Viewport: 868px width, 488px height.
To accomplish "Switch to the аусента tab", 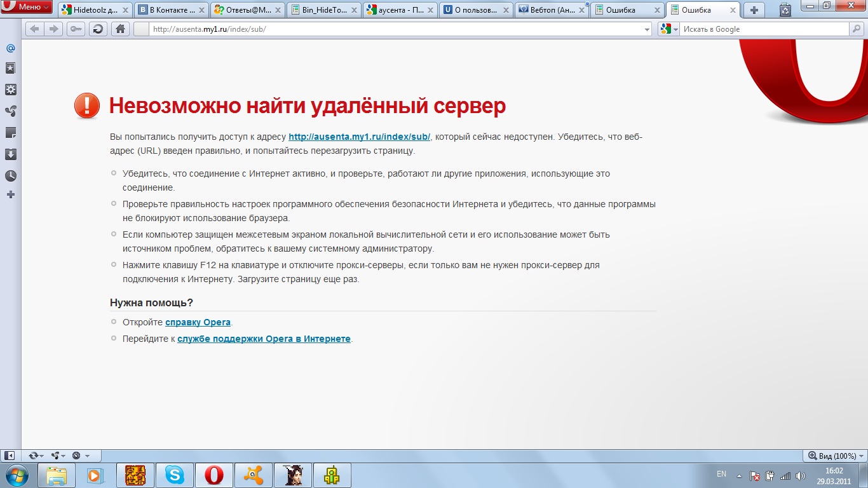I will [x=400, y=10].
